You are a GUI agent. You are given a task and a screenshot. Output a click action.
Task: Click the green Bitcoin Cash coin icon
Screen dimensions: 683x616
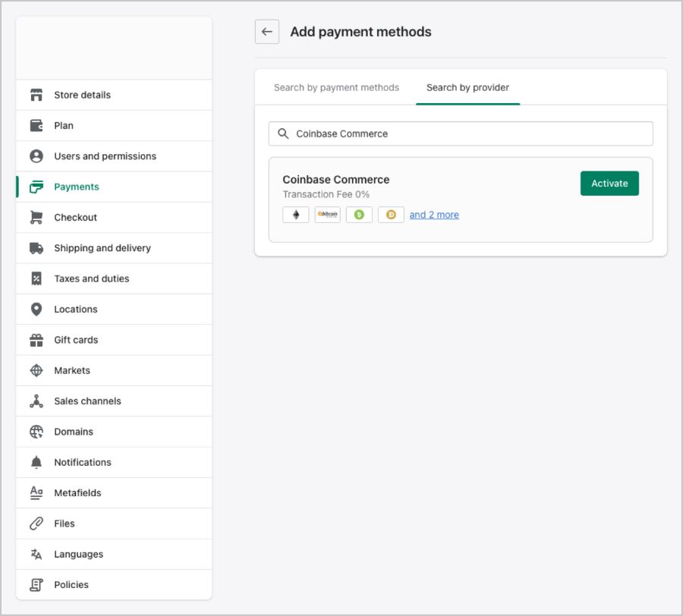[359, 215]
